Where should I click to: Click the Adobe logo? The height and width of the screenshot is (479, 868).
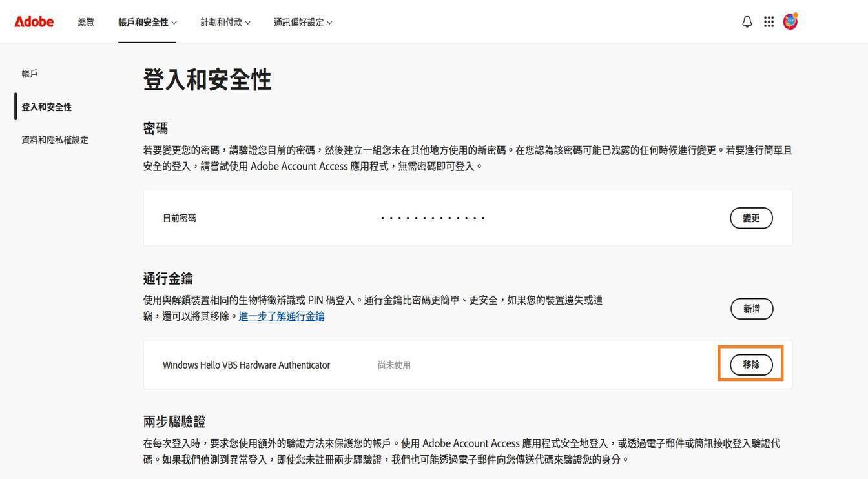click(x=34, y=20)
